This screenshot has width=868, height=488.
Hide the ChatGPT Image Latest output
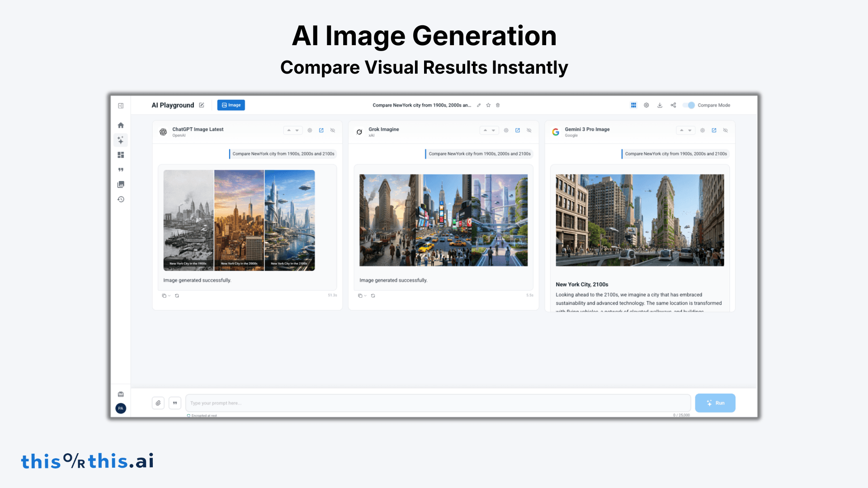[333, 130]
